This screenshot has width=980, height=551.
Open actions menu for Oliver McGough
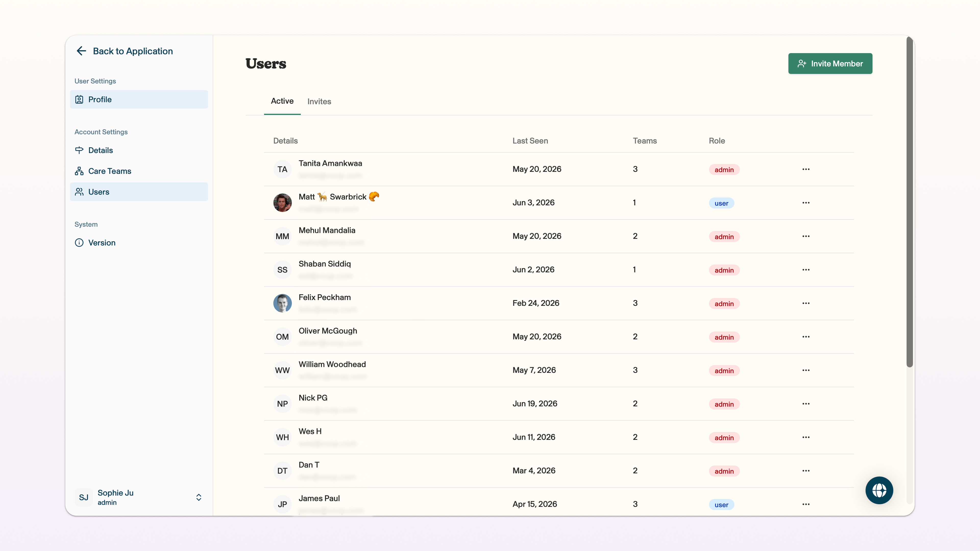point(806,336)
